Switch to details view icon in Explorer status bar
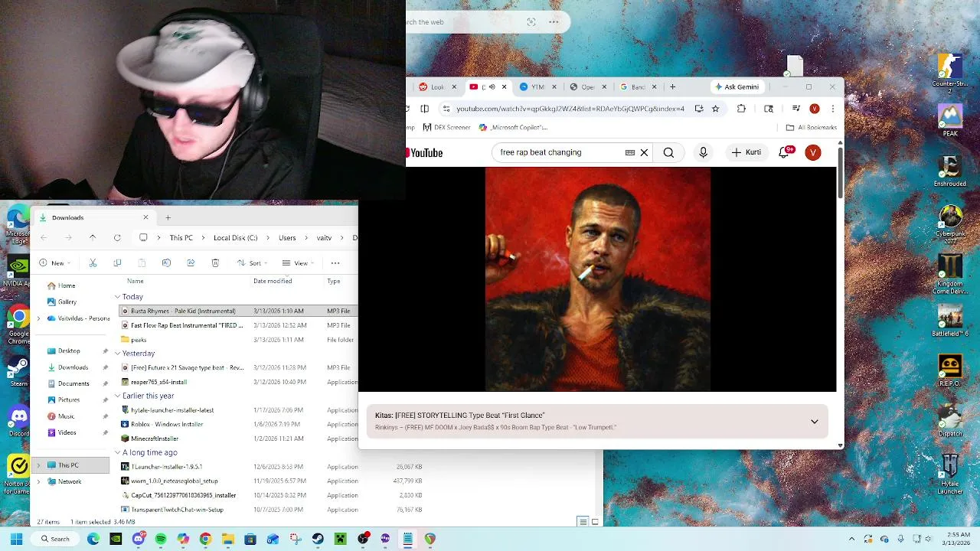 pyautogui.click(x=583, y=522)
